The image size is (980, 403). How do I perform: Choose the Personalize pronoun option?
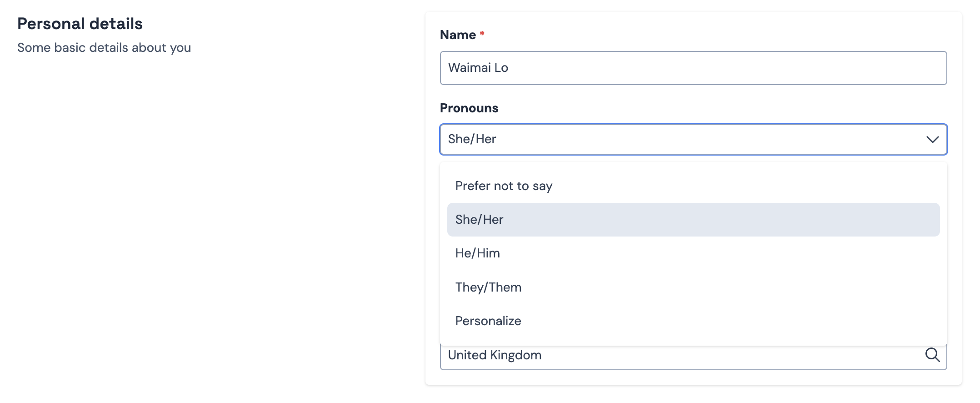(488, 321)
